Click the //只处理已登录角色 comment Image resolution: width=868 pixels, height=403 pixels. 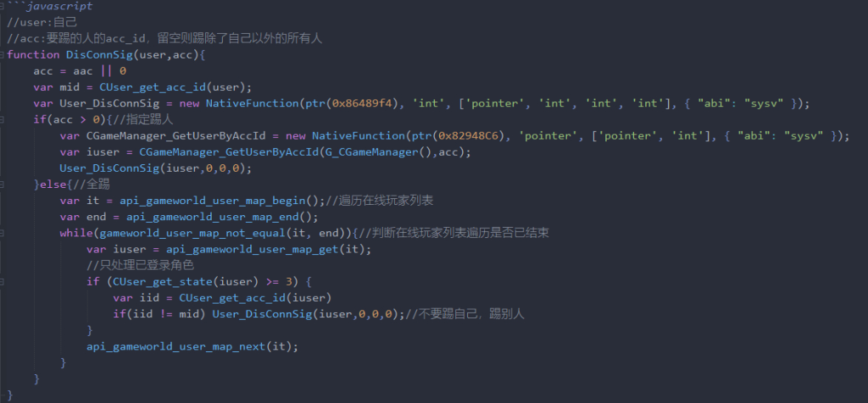coord(140,265)
